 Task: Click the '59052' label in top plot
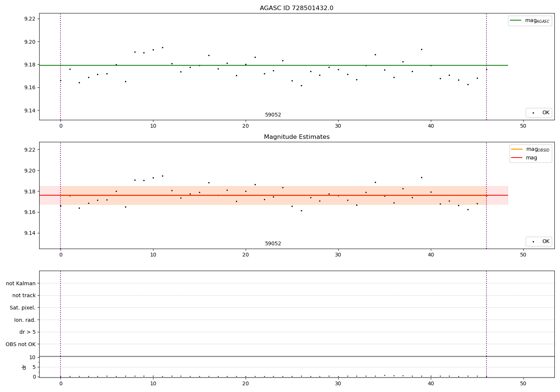pos(273,115)
